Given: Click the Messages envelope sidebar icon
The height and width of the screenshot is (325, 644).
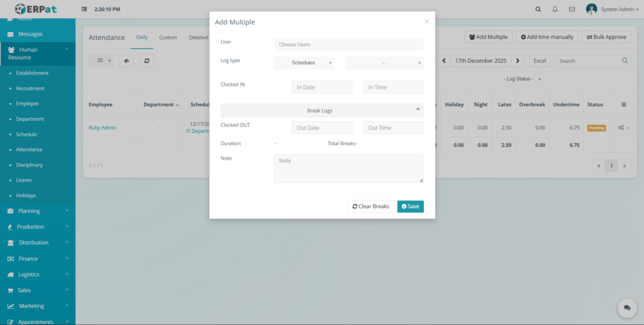Looking at the screenshot, I should (x=11, y=34).
